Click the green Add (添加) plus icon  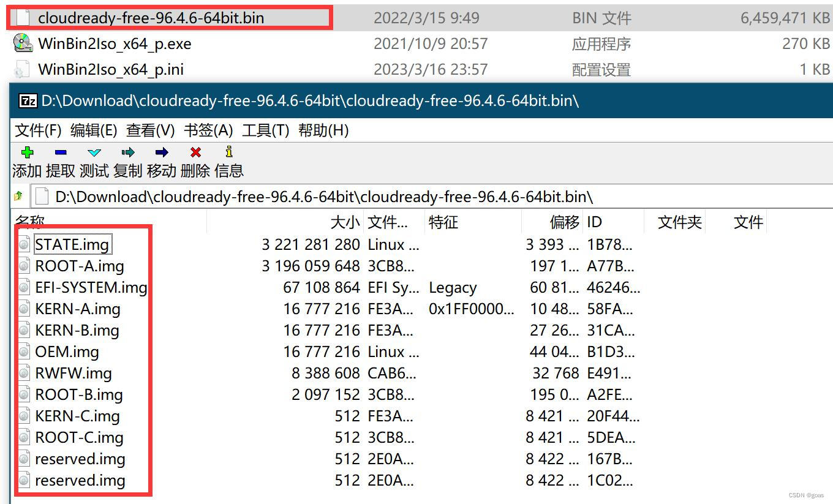click(27, 152)
